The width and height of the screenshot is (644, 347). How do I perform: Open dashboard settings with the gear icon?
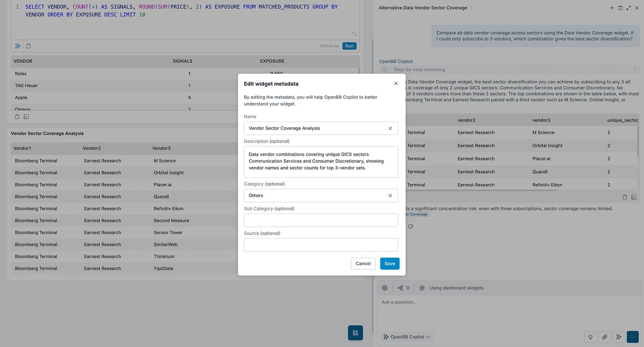(x=384, y=288)
